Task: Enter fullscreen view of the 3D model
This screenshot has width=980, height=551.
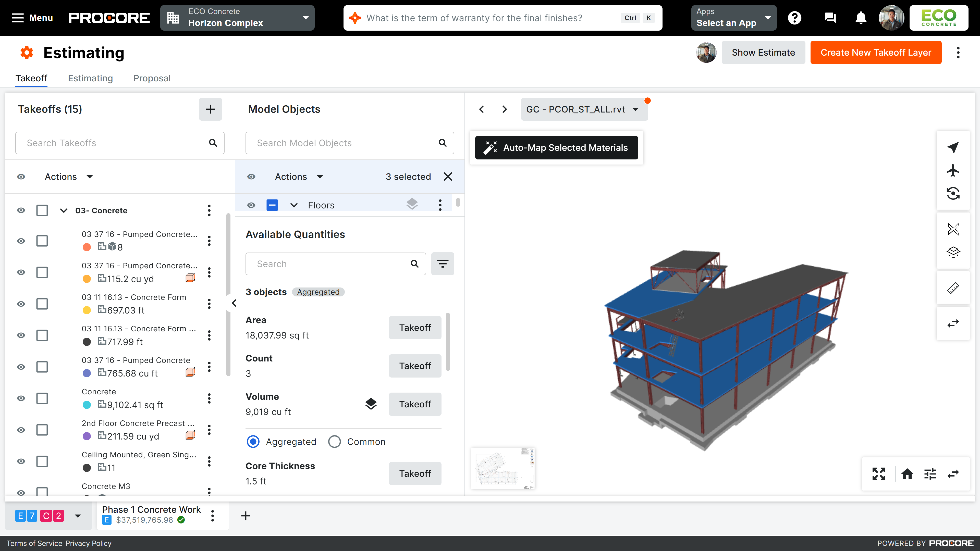Action: [879, 474]
